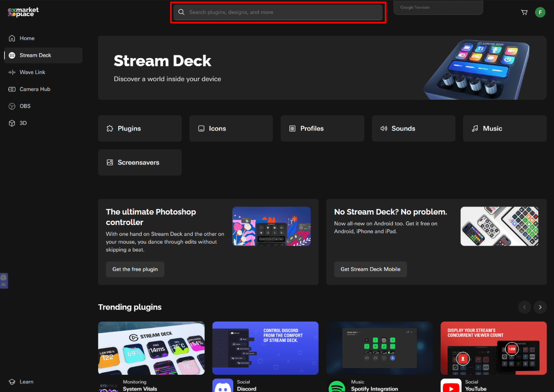
Task: Browse the Music category
Action: (505, 128)
